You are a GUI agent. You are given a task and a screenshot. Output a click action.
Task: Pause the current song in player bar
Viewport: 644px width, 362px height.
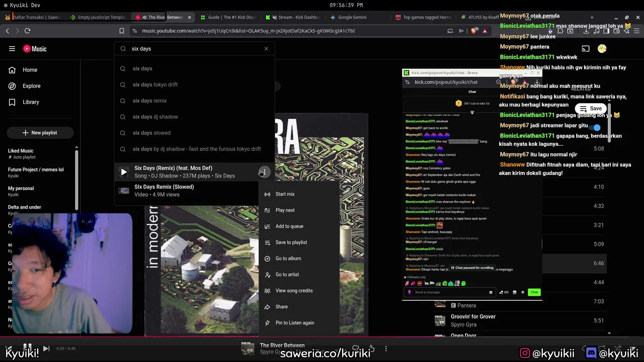tap(28, 348)
